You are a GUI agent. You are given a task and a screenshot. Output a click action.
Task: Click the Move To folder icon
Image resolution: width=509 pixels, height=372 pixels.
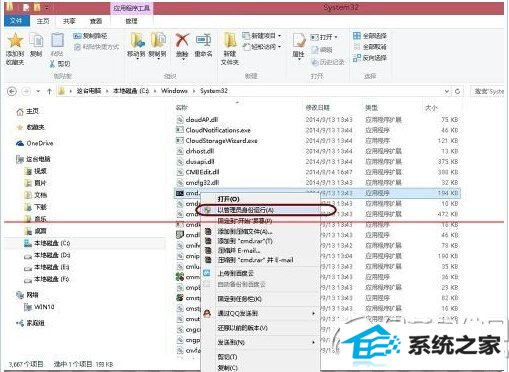coord(137,40)
